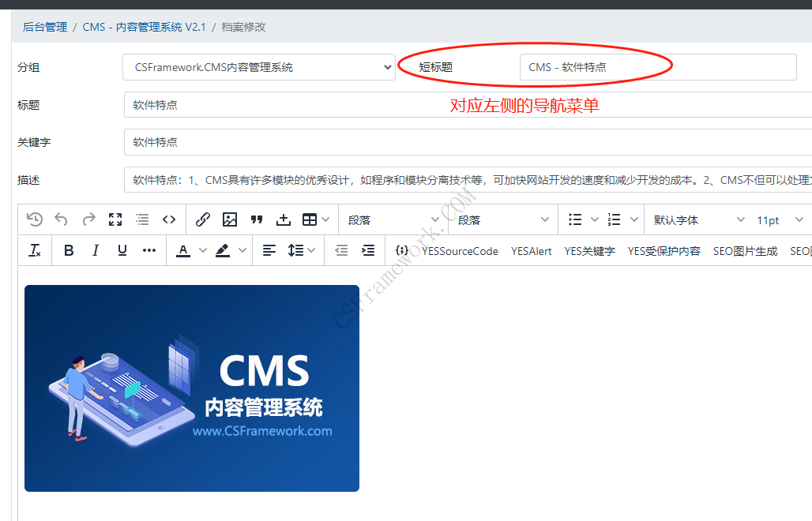Select the CMS banner image in editor

pyautogui.click(x=192, y=388)
